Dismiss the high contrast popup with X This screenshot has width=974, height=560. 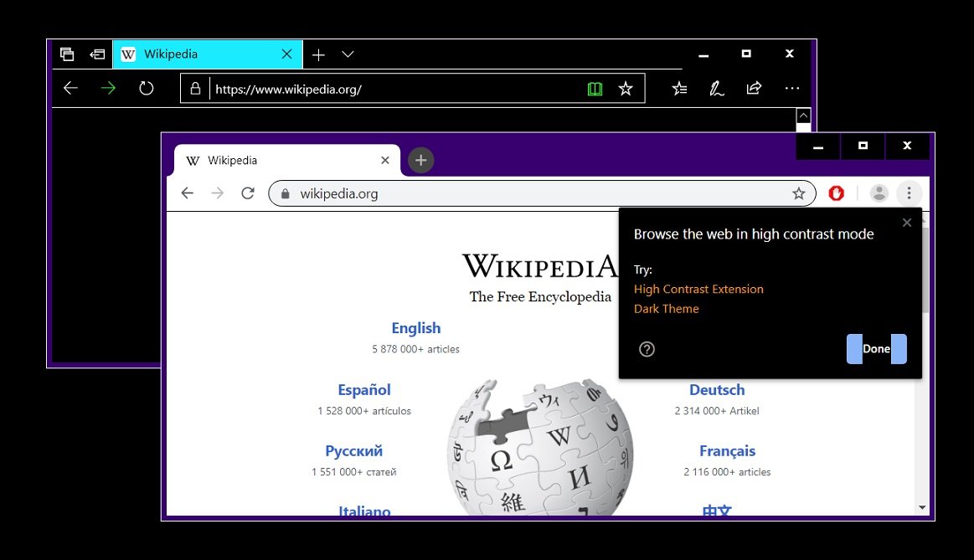click(x=906, y=223)
